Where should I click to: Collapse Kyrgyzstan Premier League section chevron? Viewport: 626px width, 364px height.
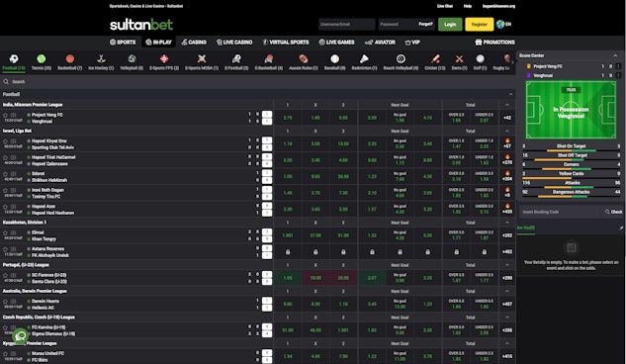507,343
